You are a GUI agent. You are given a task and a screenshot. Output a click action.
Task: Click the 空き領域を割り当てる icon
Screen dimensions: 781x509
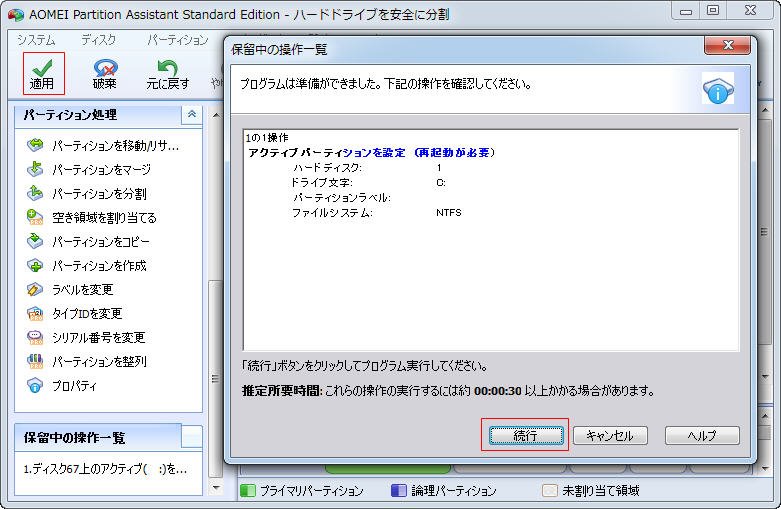[35, 217]
